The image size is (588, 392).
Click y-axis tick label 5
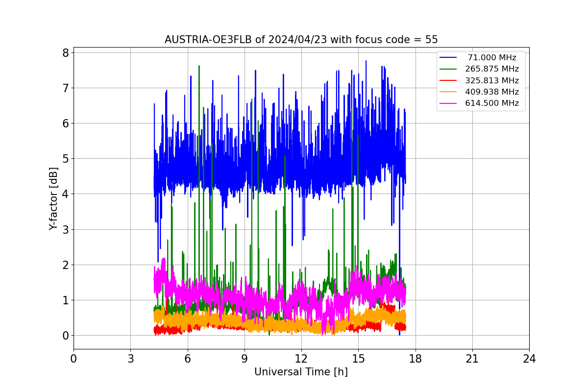pyautogui.click(x=65, y=159)
